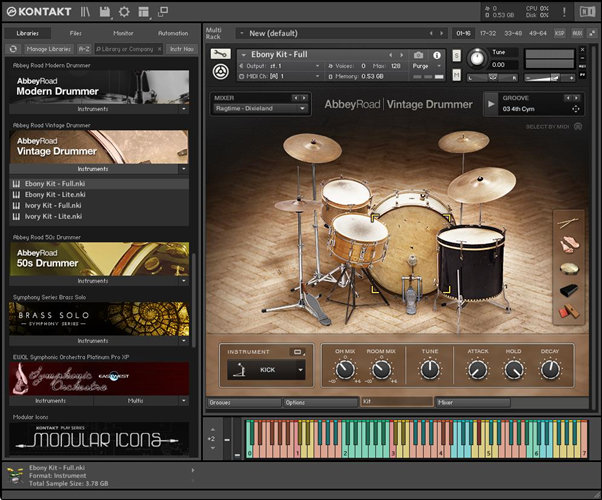Click the refresh libraries icon
The height and width of the screenshot is (500, 602).
point(13,48)
